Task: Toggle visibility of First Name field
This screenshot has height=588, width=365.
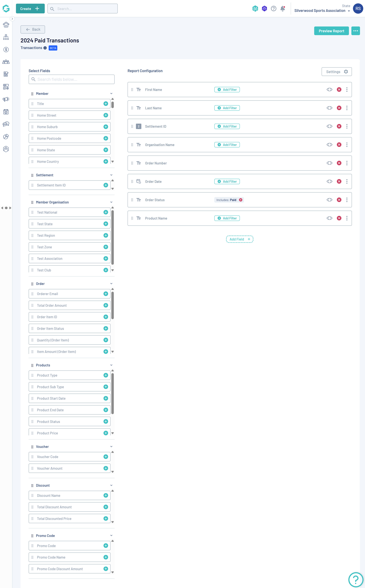Action: tap(329, 90)
